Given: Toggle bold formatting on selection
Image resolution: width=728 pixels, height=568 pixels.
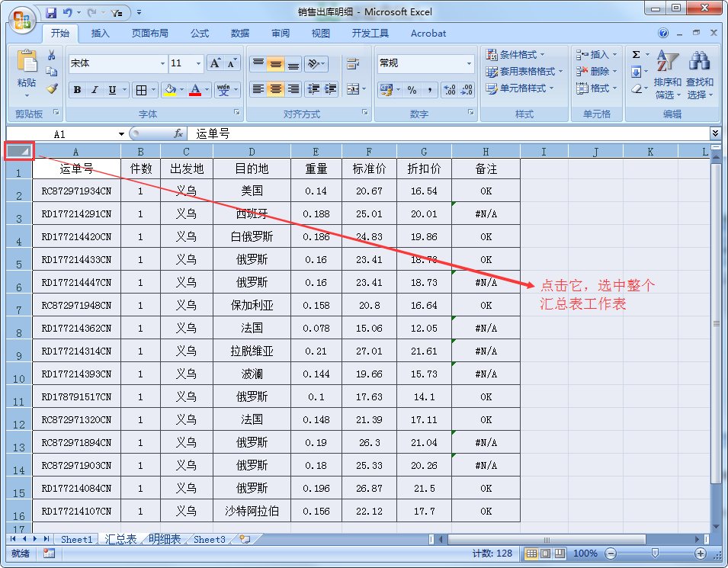Looking at the screenshot, I should [77, 90].
